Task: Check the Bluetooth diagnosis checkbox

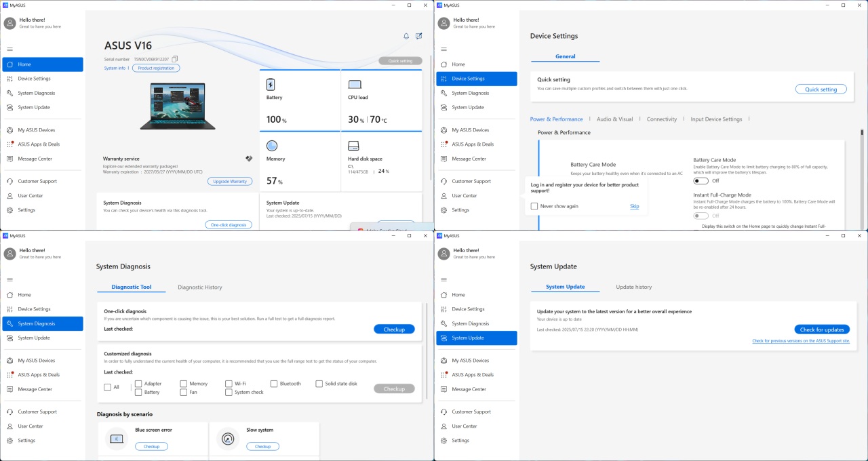Action: [274, 384]
